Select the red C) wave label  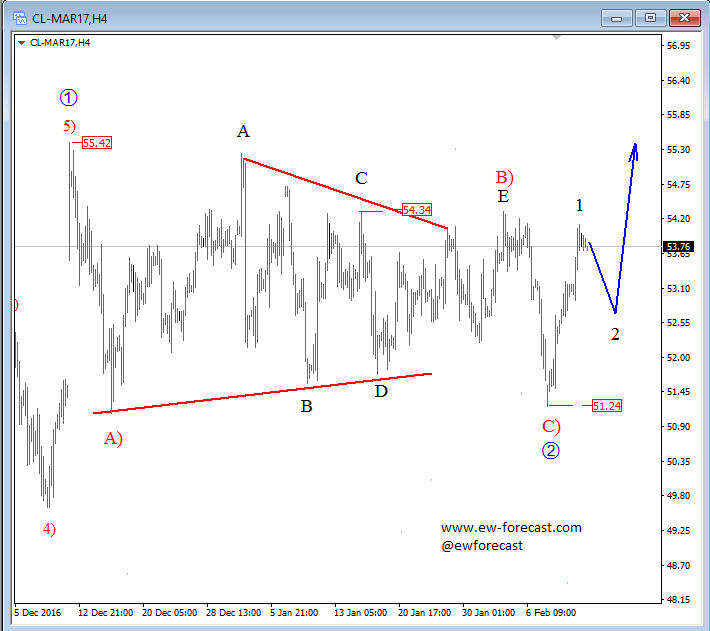coord(551,426)
